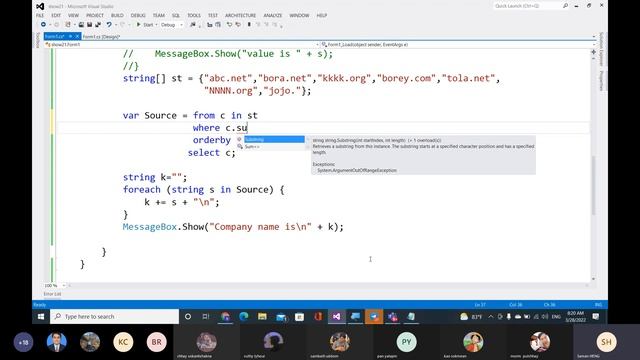640x360 pixels.
Task: Open the VIEW menu
Action: pos(73,16)
